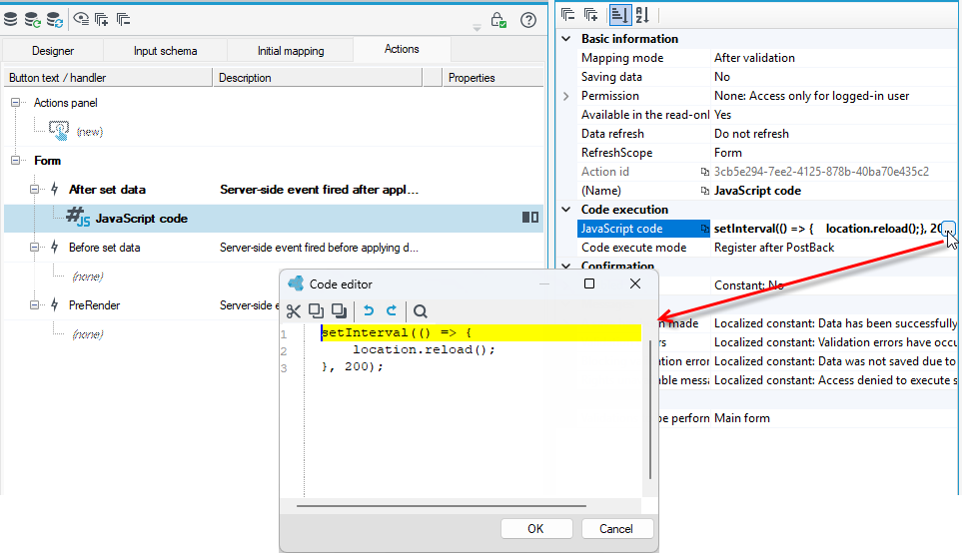Click the Redo arrow in Code editor
Viewport: 962px width, 560px height.
point(392,311)
